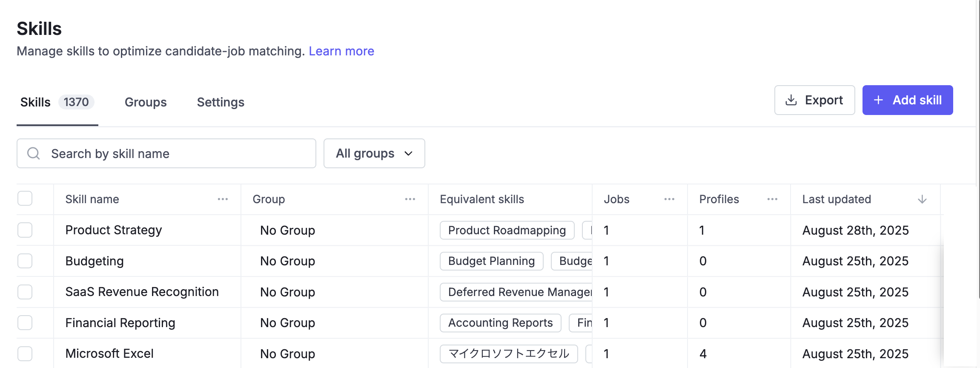
Task: Click the search magnifier icon
Action: (33, 153)
